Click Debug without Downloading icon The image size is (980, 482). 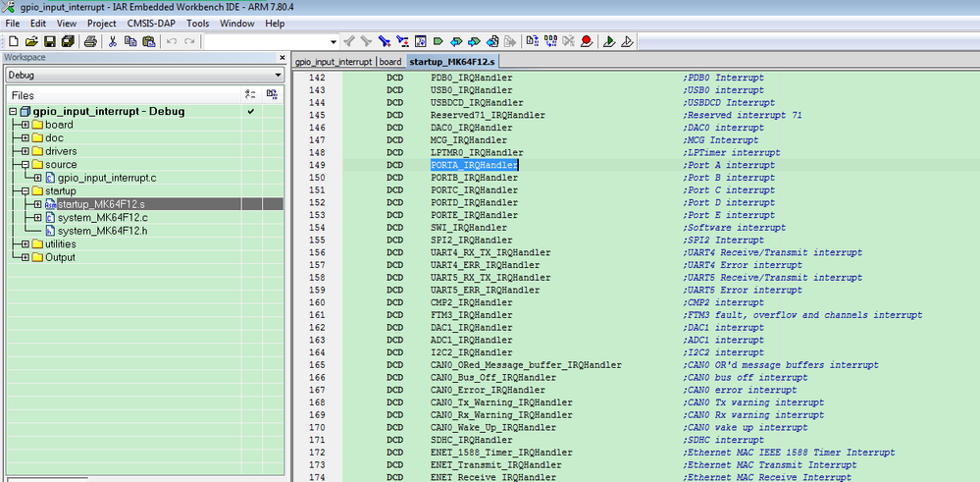click(x=627, y=42)
